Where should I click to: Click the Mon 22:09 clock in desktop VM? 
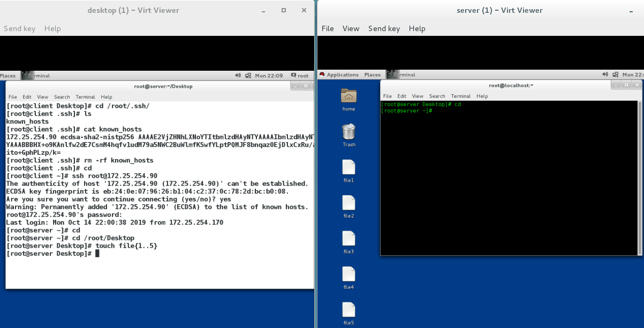click(x=269, y=76)
